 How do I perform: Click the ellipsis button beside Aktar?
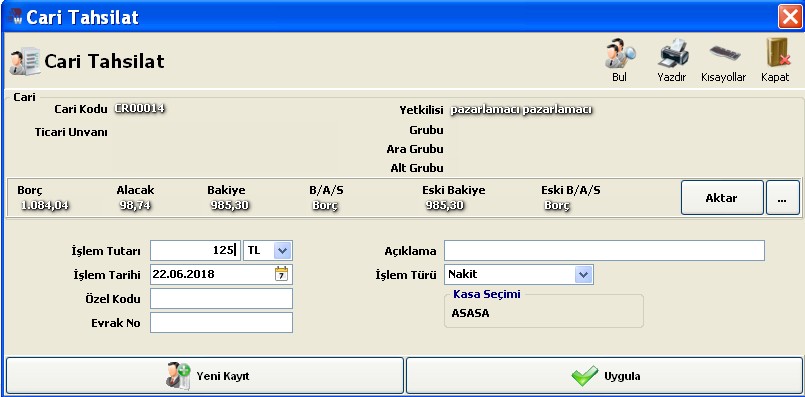click(x=782, y=198)
